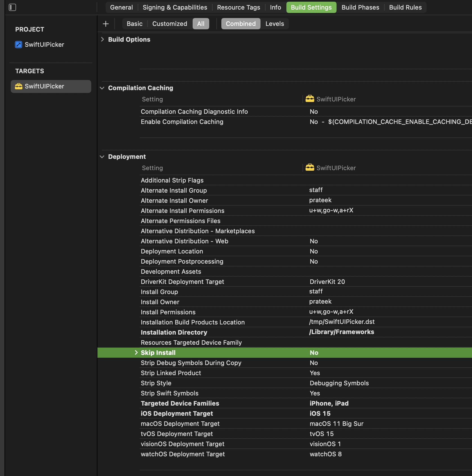Select Resources Targeted Device Family setting
The height and width of the screenshot is (476, 472).
tap(306, 342)
